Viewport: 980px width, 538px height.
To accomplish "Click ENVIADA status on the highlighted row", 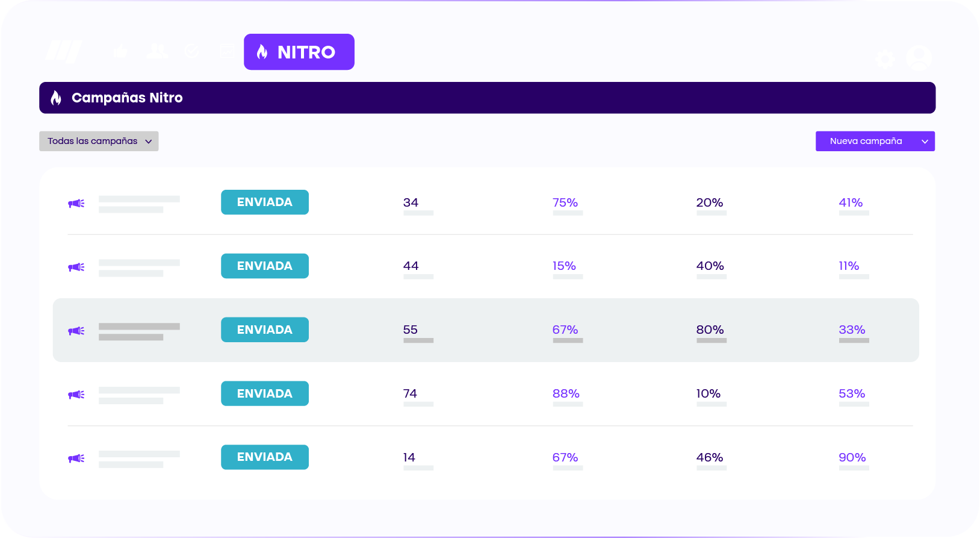I will [264, 330].
